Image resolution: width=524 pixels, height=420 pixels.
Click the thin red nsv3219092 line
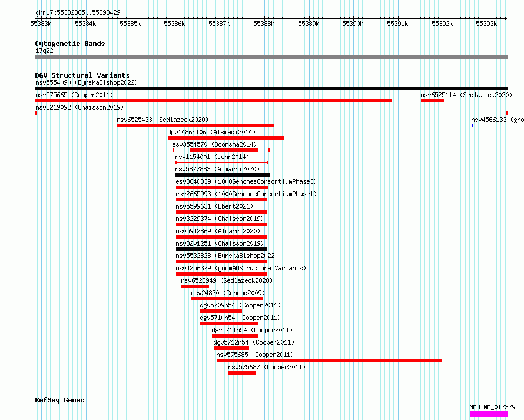(x=271, y=113)
